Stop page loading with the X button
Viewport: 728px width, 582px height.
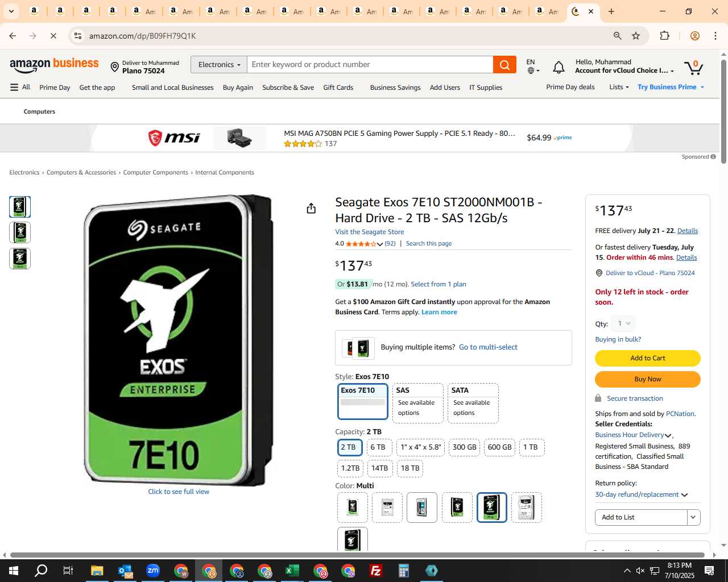pos(53,36)
